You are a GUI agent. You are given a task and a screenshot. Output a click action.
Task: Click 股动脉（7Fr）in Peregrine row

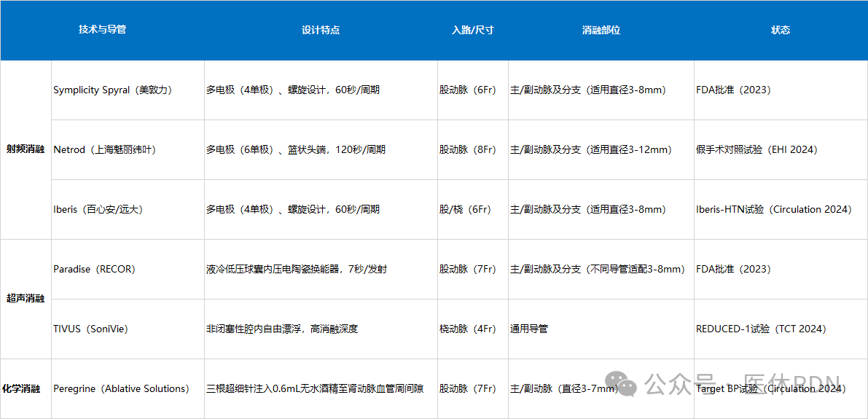click(x=473, y=389)
